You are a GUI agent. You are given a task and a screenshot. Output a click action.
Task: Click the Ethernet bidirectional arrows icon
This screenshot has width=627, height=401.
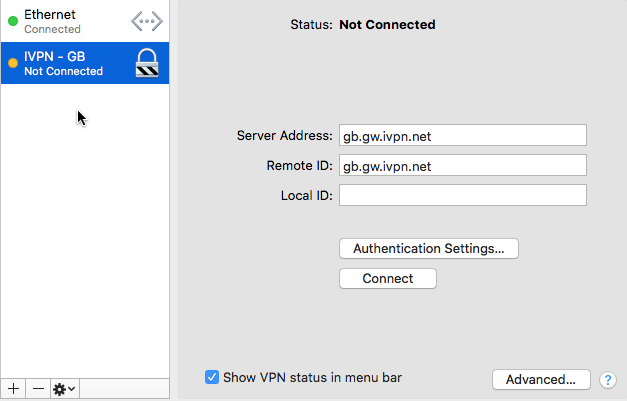(x=147, y=21)
